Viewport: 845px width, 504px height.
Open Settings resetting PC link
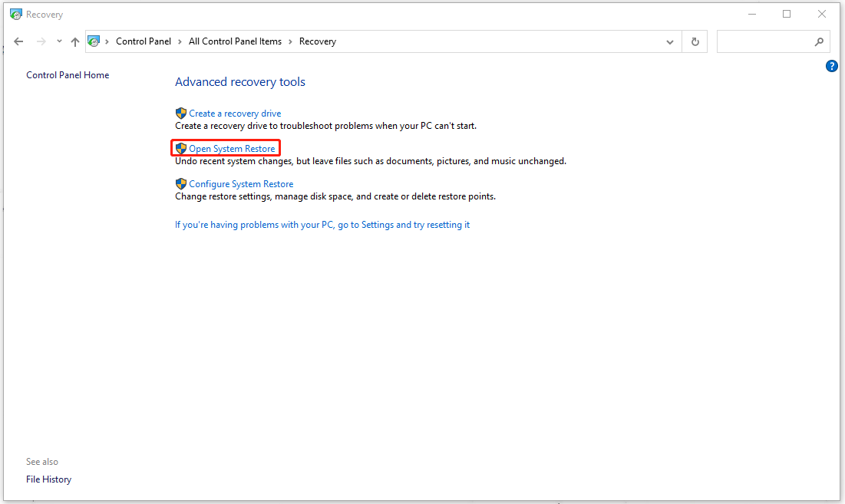click(322, 225)
